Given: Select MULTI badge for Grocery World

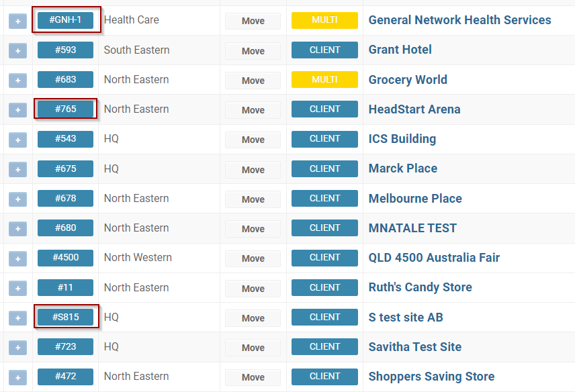Looking at the screenshot, I should tap(324, 79).
